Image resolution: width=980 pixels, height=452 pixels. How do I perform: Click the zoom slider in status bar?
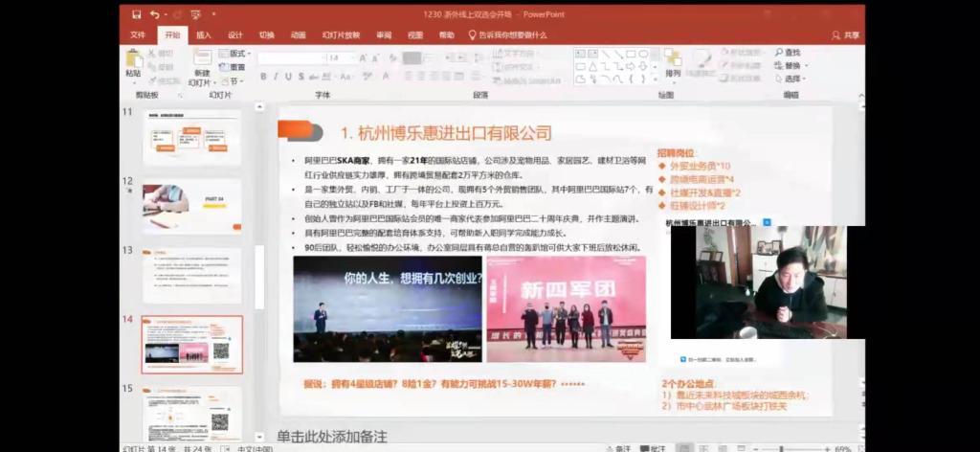click(x=780, y=447)
